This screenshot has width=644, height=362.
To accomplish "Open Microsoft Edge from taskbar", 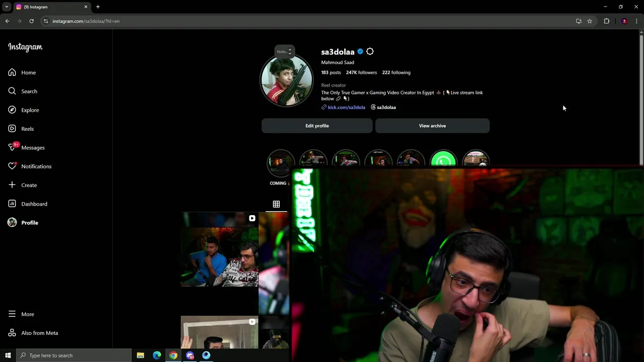I will [x=157, y=355].
